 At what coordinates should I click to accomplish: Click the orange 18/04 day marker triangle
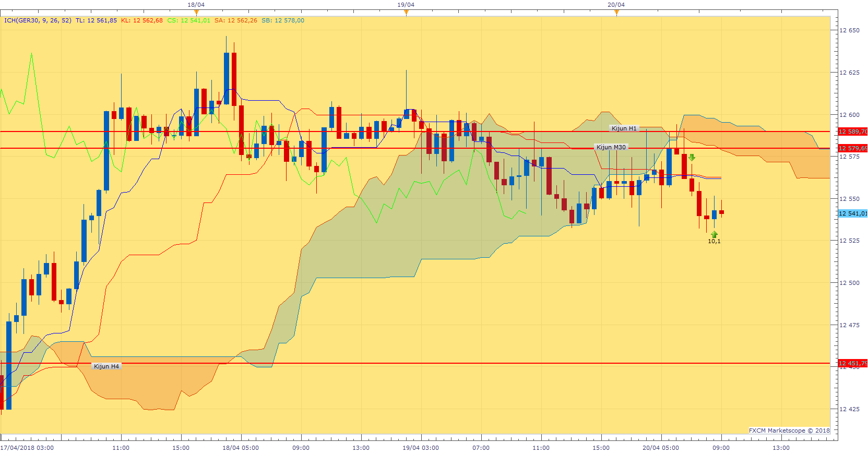click(x=196, y=13)
